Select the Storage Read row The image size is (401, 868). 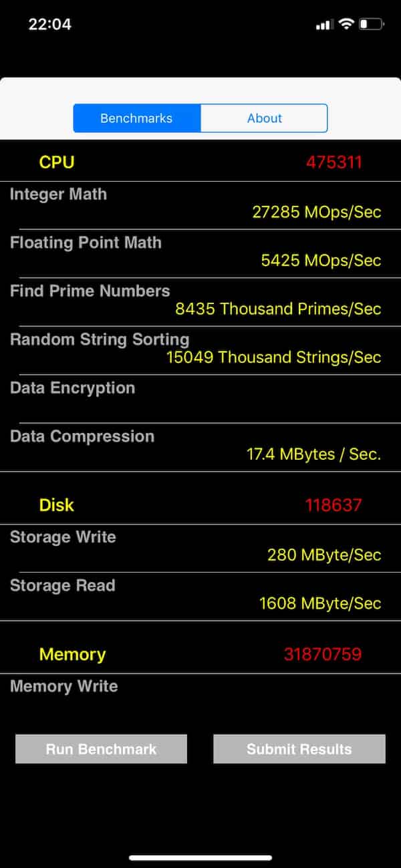pos(200,595)
